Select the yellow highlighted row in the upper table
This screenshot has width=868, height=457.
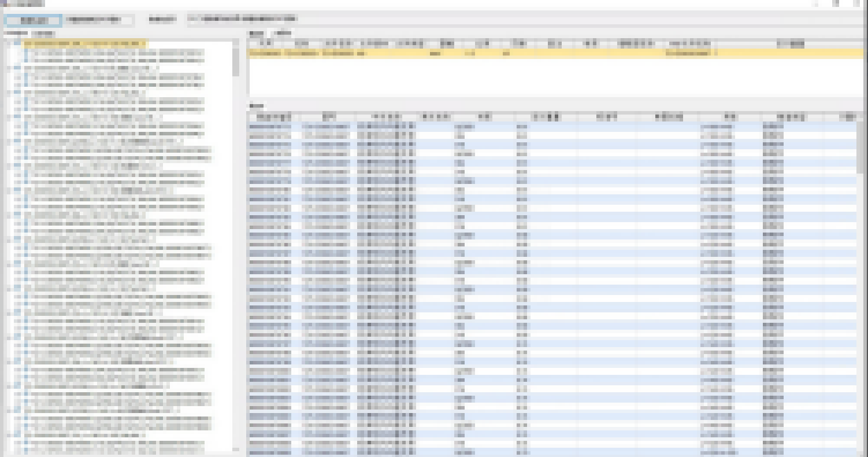click(555, 53)
